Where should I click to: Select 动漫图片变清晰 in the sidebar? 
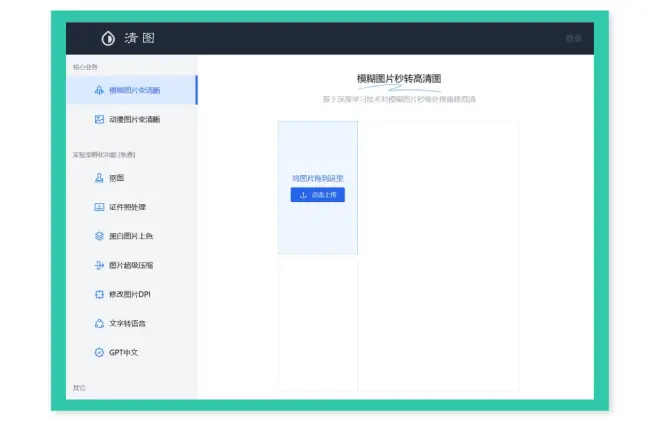pos(135,119)
